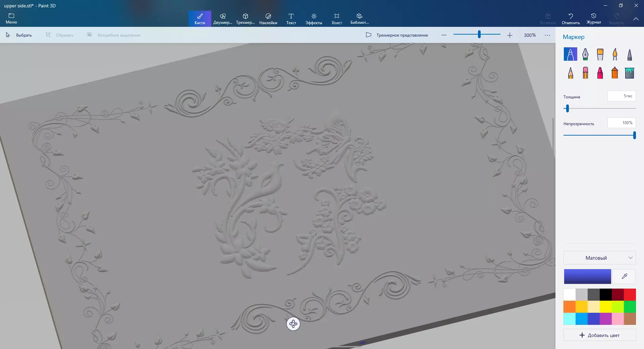The image size is (644, 349).
Task: Select the Marker brush tool
Action: [570, 54]
